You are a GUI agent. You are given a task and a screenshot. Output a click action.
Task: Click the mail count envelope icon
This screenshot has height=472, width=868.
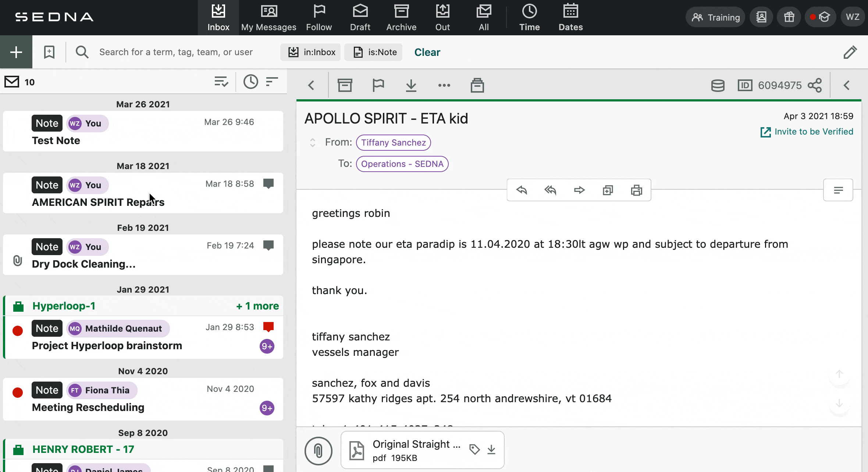click(12, 82)
